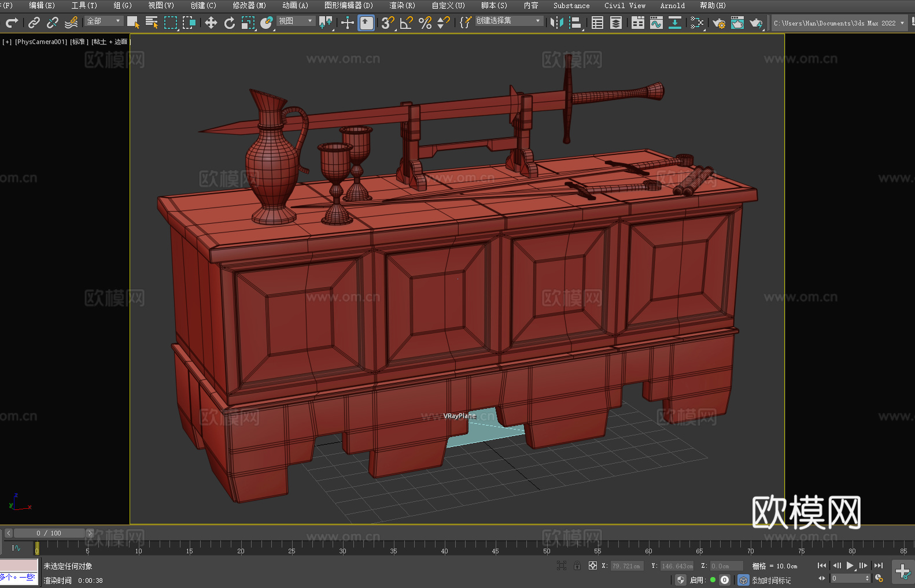Open the 图形编辑器(D) menu
Image resolution: width=915 pixels, height=588 pixels.
pyautogui.click(x=348, y=5)
